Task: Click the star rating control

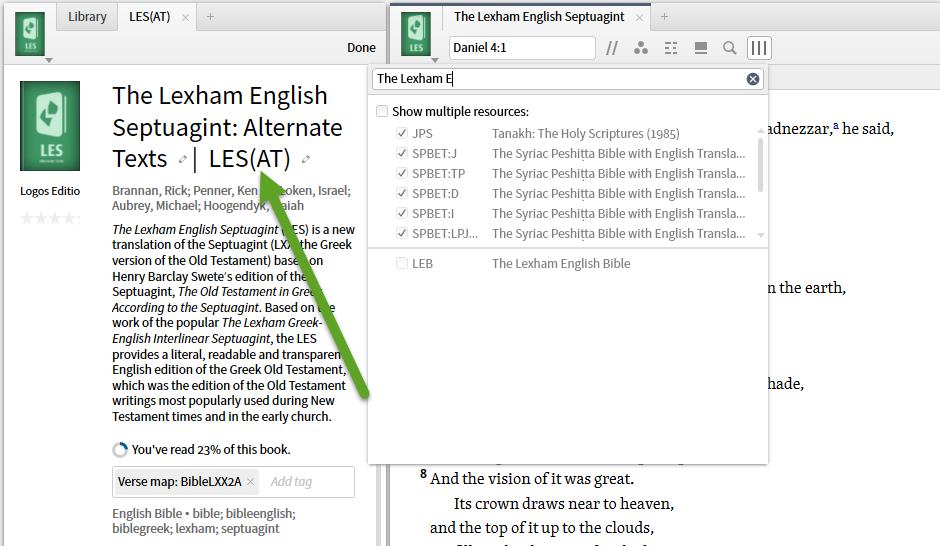Action: 50,218
